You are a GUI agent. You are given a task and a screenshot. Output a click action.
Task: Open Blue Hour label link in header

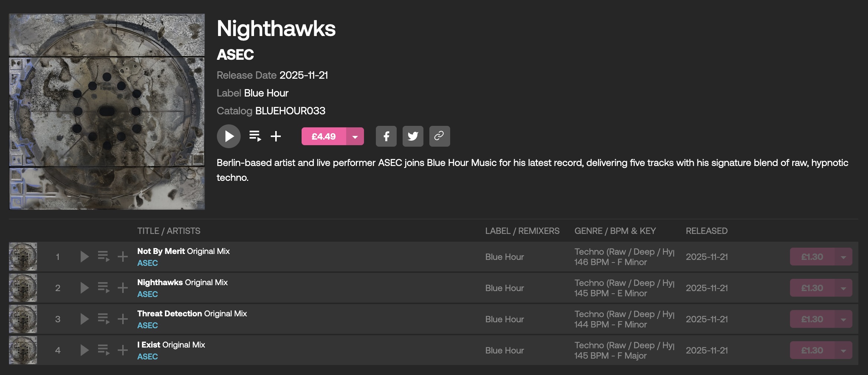pyautogui.click(x=266, y=93)
